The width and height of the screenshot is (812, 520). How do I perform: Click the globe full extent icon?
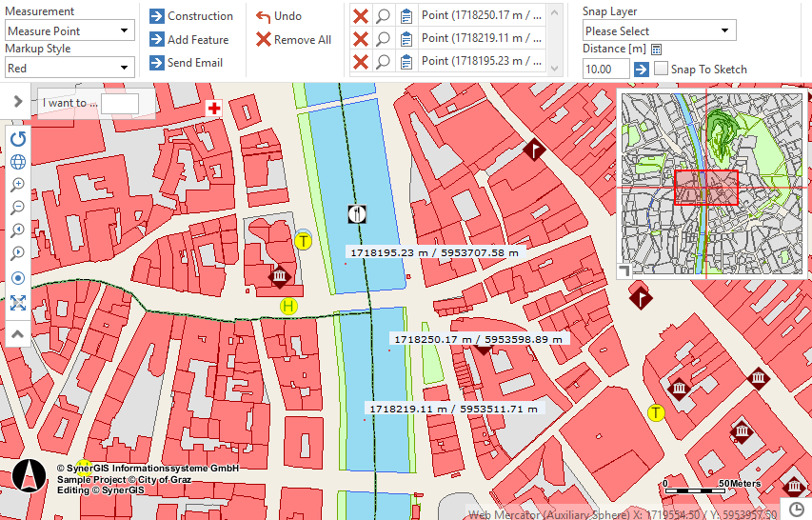[17, 162]
